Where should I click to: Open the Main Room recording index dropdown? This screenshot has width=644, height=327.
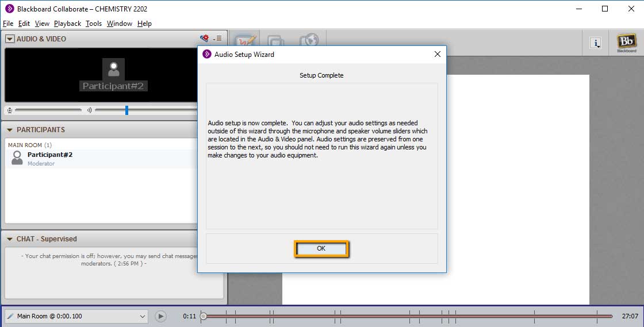76,316
